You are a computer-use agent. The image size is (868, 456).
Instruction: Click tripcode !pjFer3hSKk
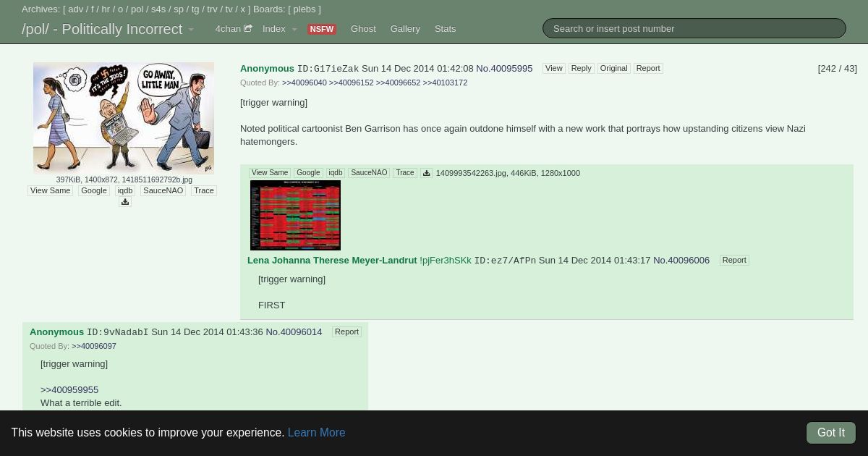[446, 260]
